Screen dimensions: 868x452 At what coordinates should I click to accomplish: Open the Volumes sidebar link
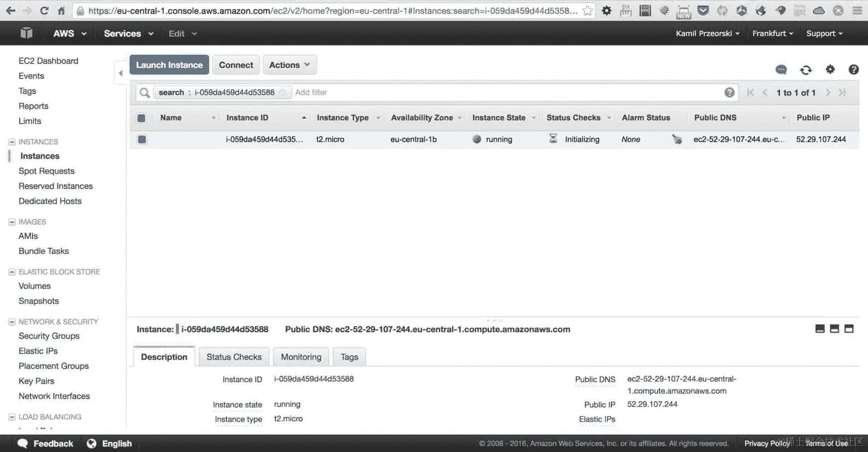(34, 286)
